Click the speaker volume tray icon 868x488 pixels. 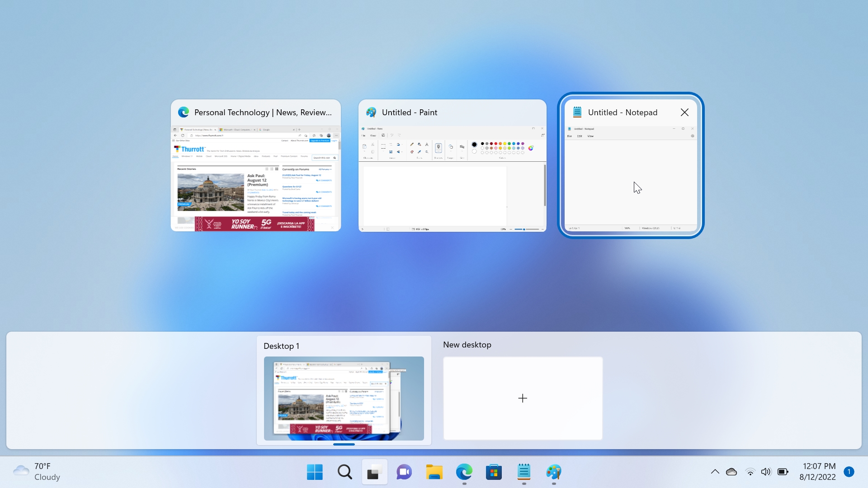pyautogui.click(x=766, y=472)
